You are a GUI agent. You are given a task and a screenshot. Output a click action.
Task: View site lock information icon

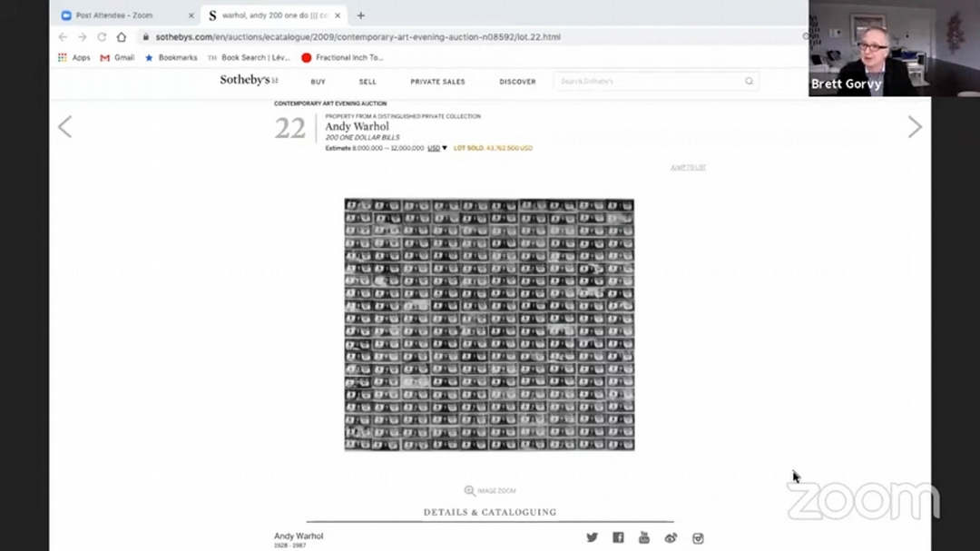pos(145,37)
